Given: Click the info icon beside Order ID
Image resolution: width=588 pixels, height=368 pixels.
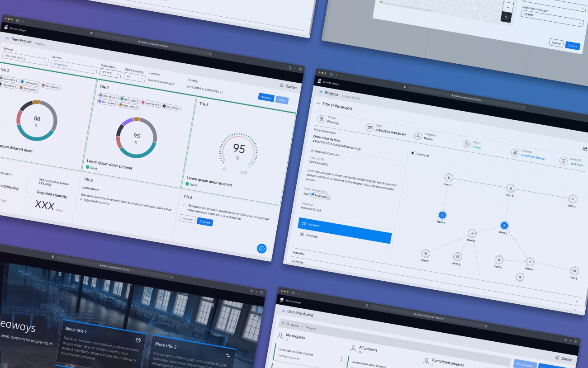Looking at the screenshot, I should point(563,160).
